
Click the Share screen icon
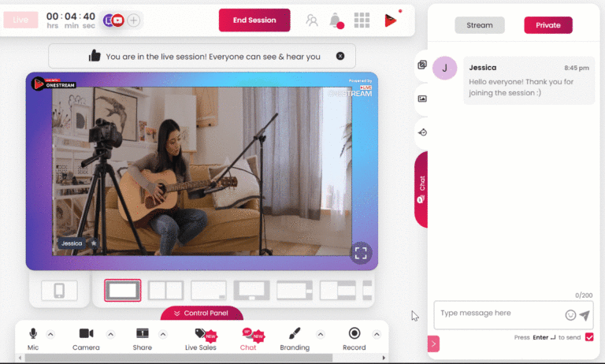[143, 333]
